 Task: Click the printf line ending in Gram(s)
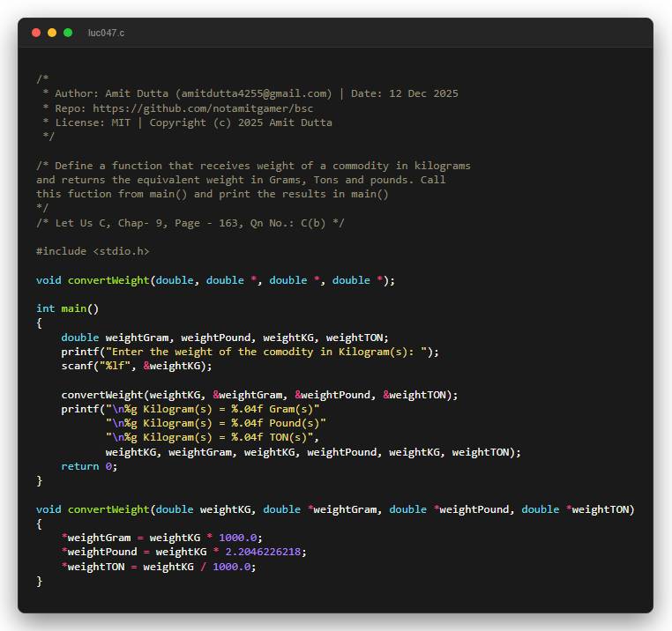click(x=190, y=409)
